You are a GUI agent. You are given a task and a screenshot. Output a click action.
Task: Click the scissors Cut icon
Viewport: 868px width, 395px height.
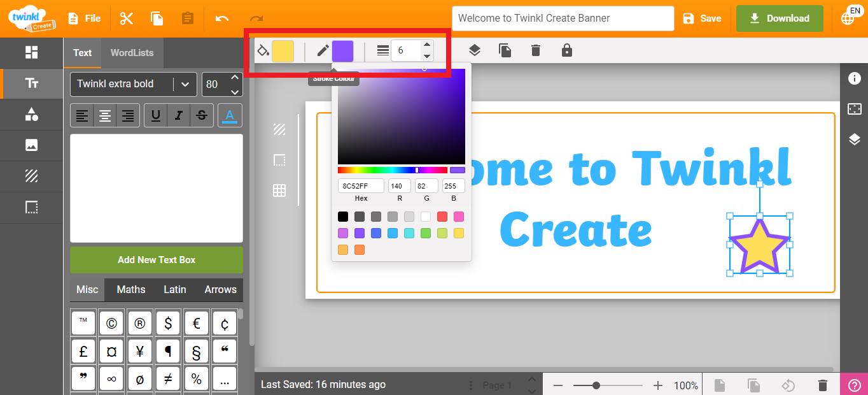click(x=127, y=18)
